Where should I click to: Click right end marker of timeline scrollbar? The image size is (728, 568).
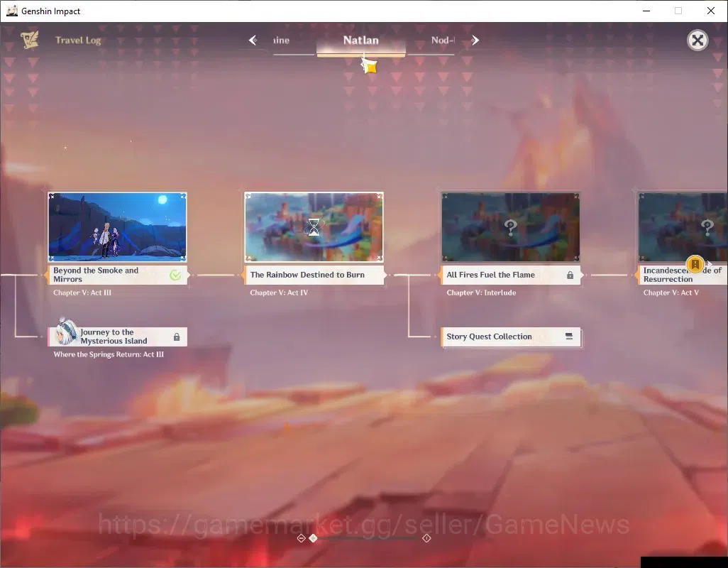pyautogui.click(x=426, y=537)
